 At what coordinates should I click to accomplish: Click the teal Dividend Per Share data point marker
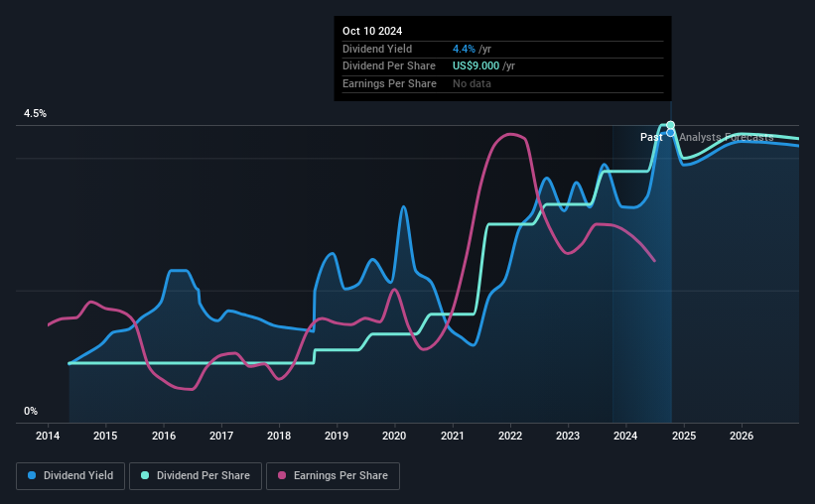click(670, 125)
